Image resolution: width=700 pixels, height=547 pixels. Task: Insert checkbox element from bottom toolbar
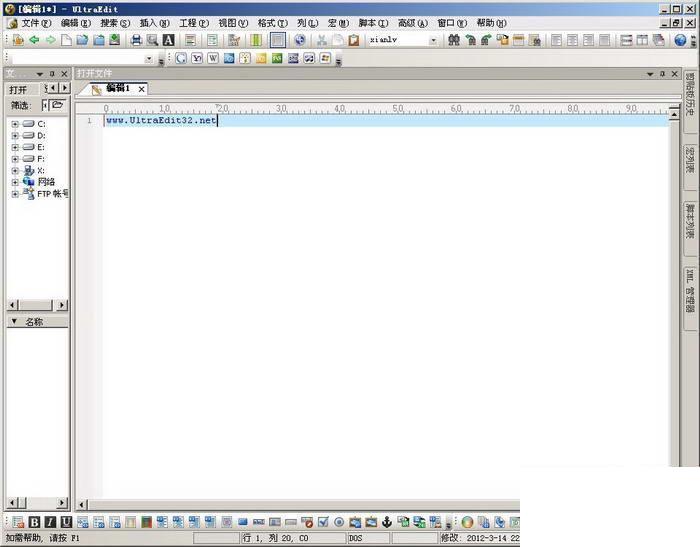click(x=323, y=522)
